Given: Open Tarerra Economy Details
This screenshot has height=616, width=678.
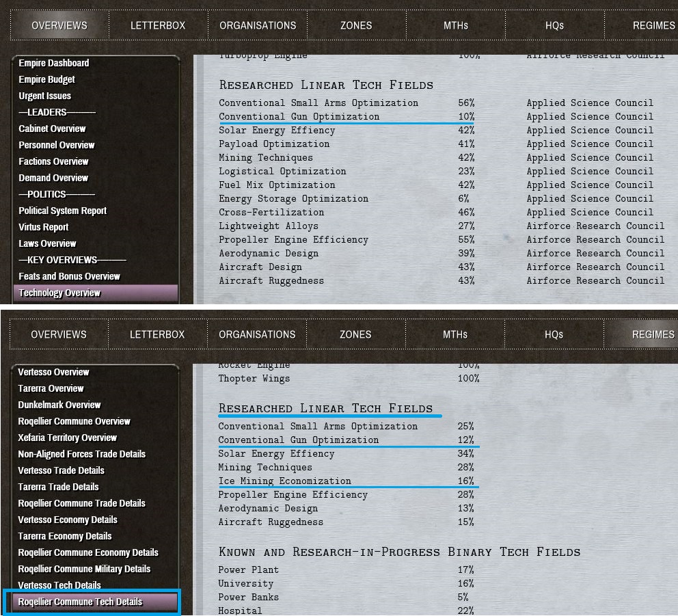Looking at the screenshot, I should coord(65,537).
